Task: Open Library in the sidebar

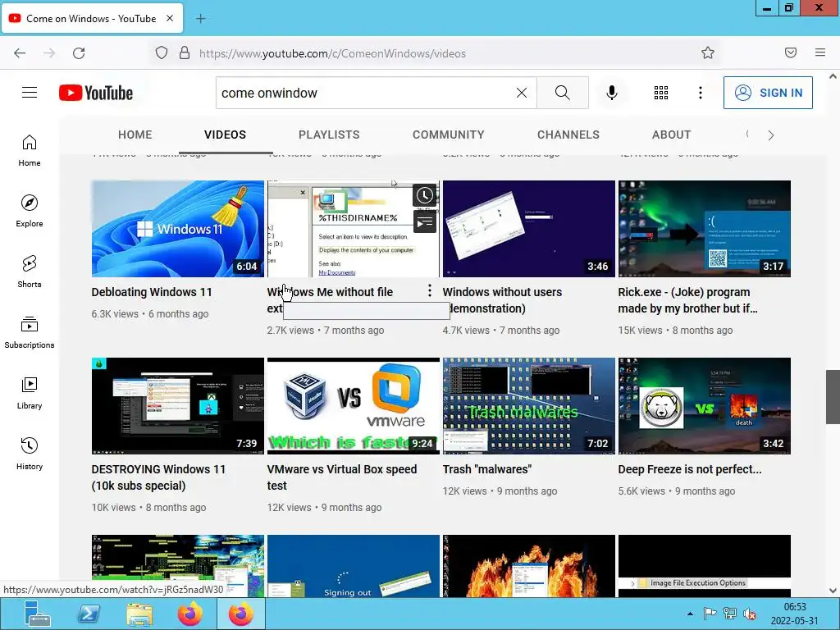Action: (x=30, y=393)
